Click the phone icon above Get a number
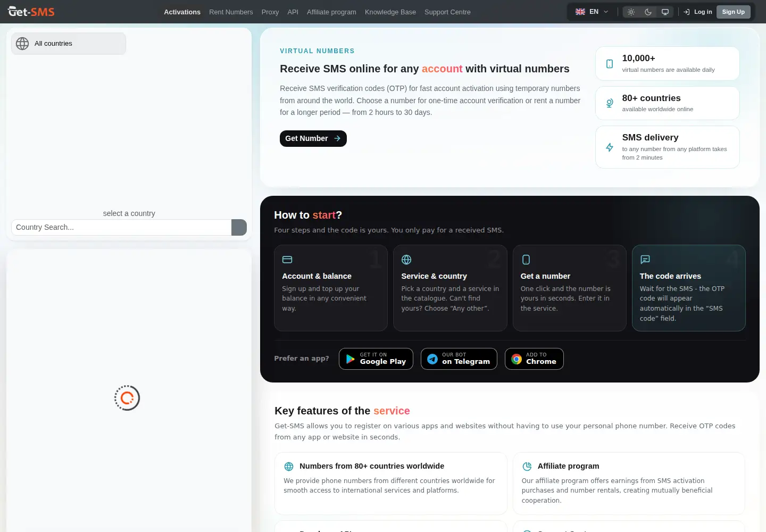 coord(526,260)
